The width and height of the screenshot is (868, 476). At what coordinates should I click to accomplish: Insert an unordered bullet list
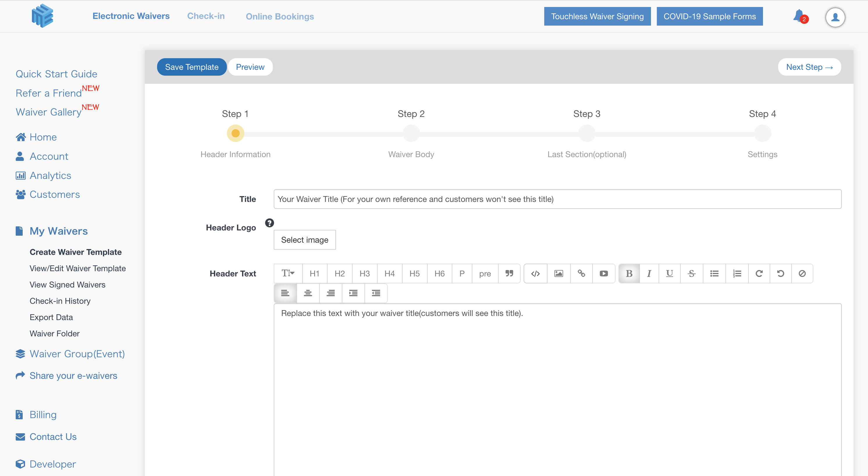714,273
